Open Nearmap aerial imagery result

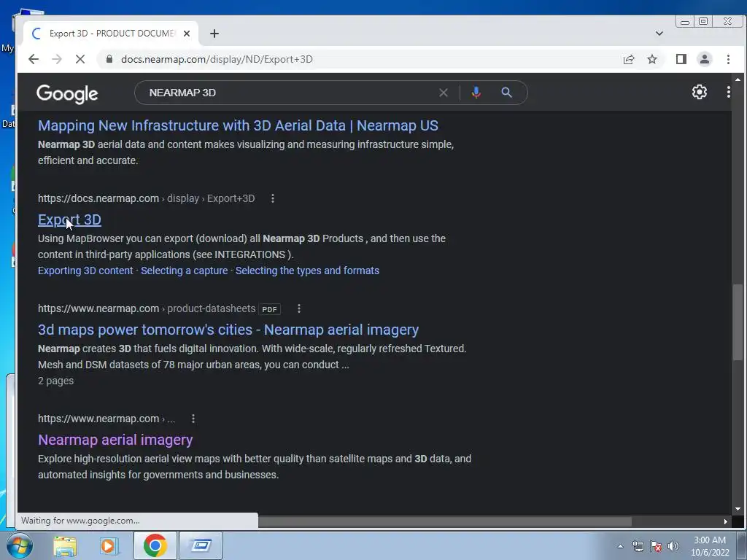pyautogui.click(x=115, y=440)
